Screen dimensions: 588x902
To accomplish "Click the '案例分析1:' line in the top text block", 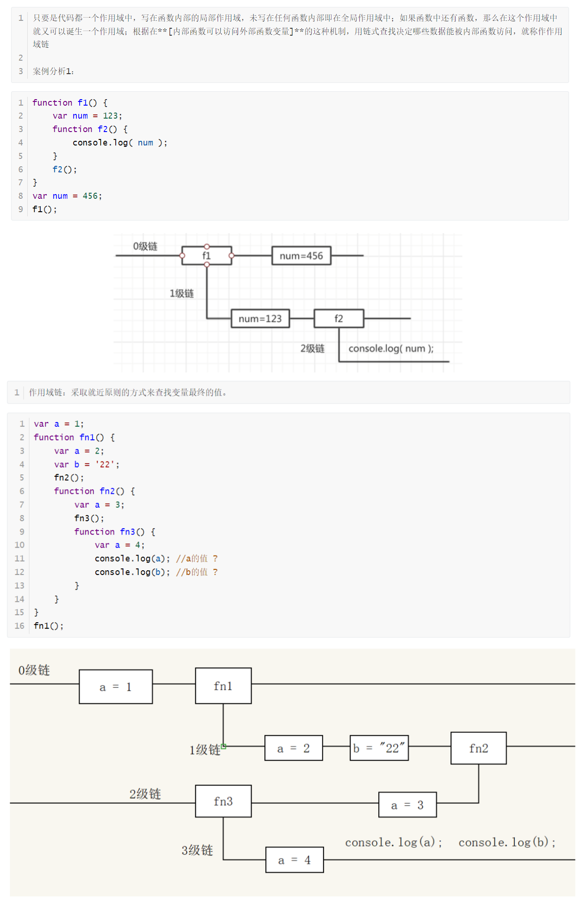I will [x=54, y=71].
